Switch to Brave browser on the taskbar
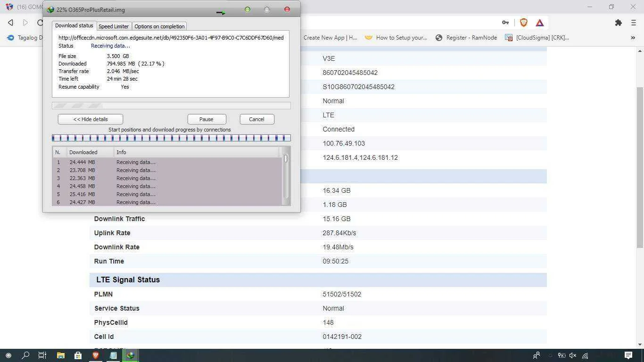This screenshot has height=362, width=644. click(96, 355)
